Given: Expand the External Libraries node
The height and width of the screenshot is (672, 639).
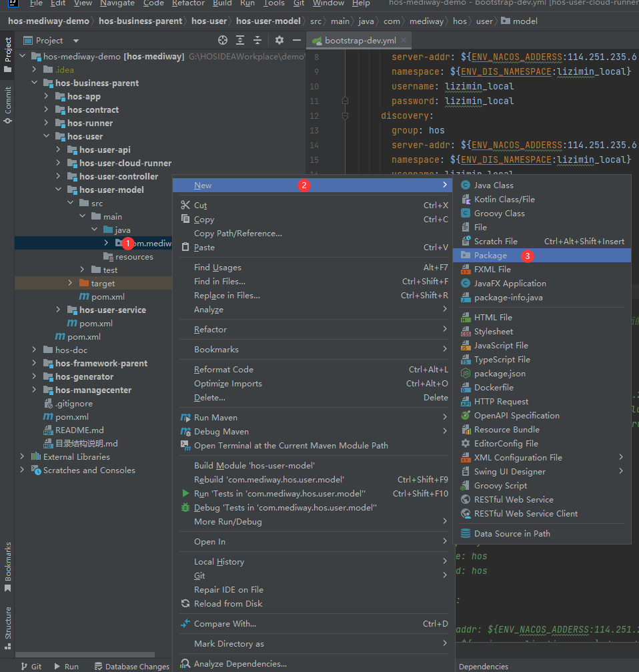Looking at the screenshot, I should pyautogui.click(x=23, y=457).
